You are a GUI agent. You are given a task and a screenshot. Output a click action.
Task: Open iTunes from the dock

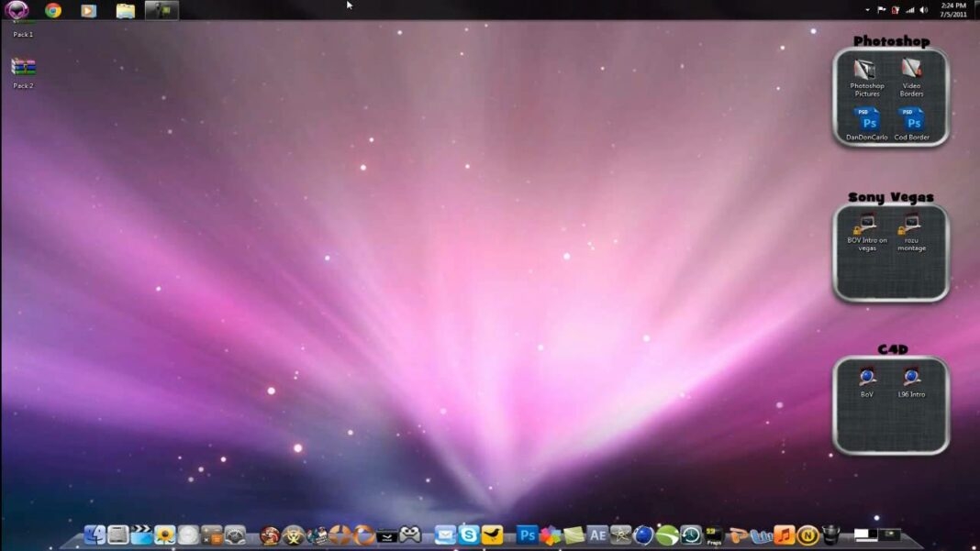click(785, 534)
